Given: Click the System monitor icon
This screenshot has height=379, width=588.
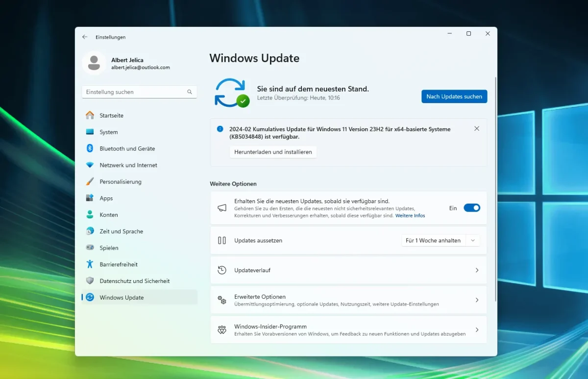Looking at the screenshot, I should (x=90, y=132).
